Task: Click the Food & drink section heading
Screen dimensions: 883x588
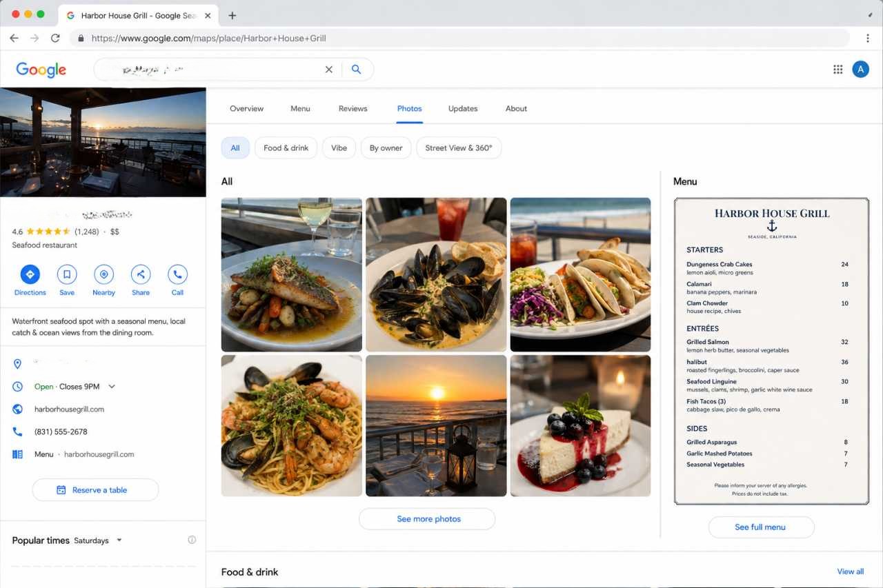Action: pos(250,572)
